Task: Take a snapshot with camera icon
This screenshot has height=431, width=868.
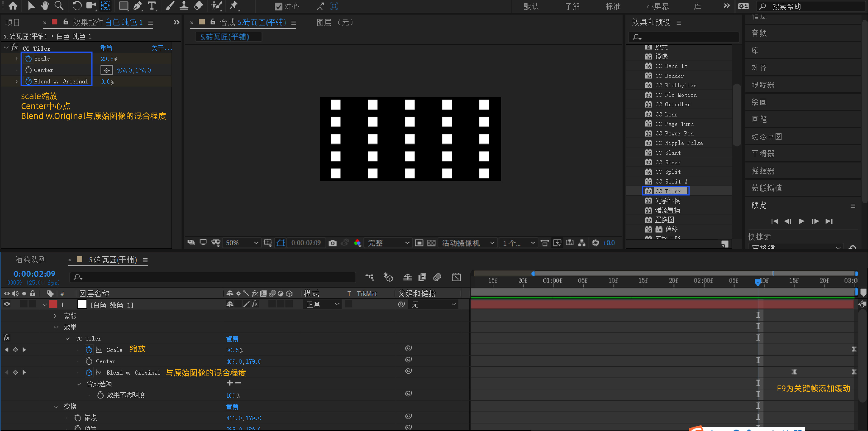Action: (332, 243)
